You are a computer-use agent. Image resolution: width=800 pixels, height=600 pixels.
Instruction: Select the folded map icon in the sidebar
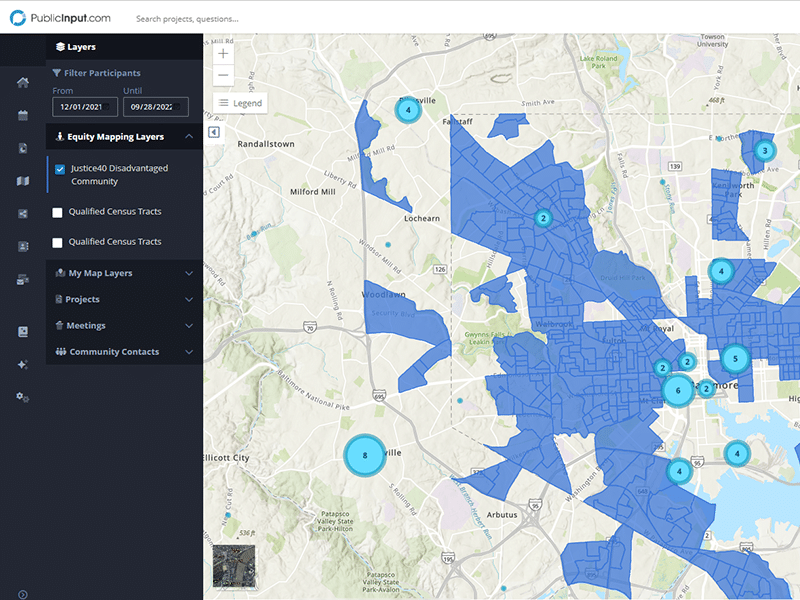click(x=22, y=181)
